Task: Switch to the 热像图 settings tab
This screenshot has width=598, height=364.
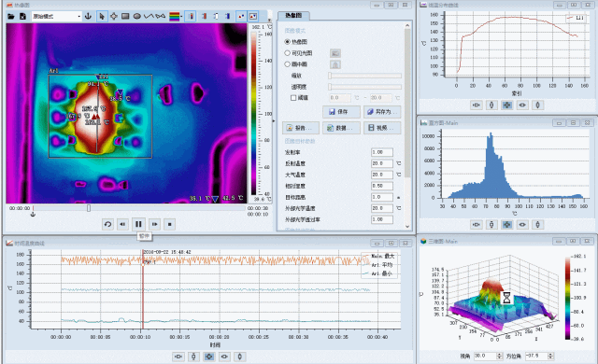Action: tap(293, 16)
